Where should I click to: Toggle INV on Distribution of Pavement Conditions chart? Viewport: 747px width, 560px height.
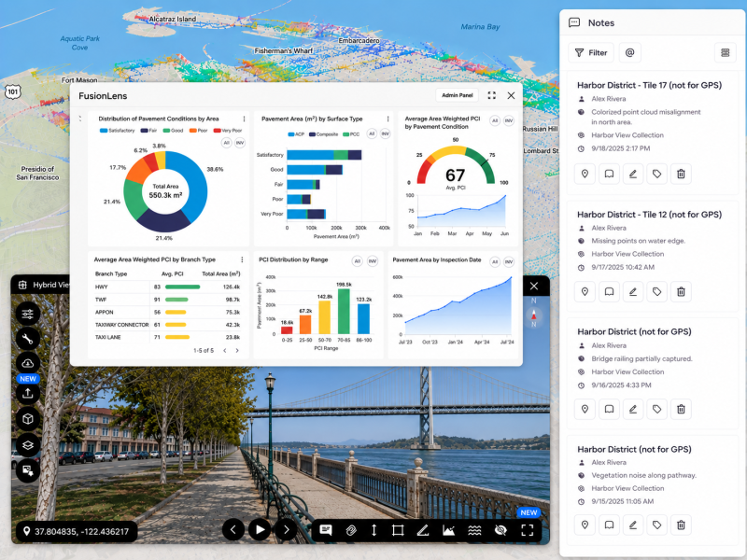pos(240,143)
